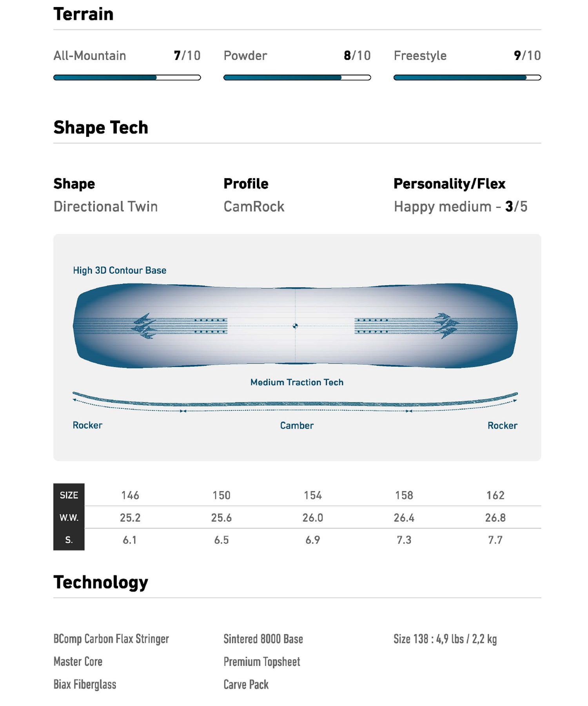Click the left binding insert holes on the board
Image resolution: width=588 pixels, height=706 pixels.
211,326
